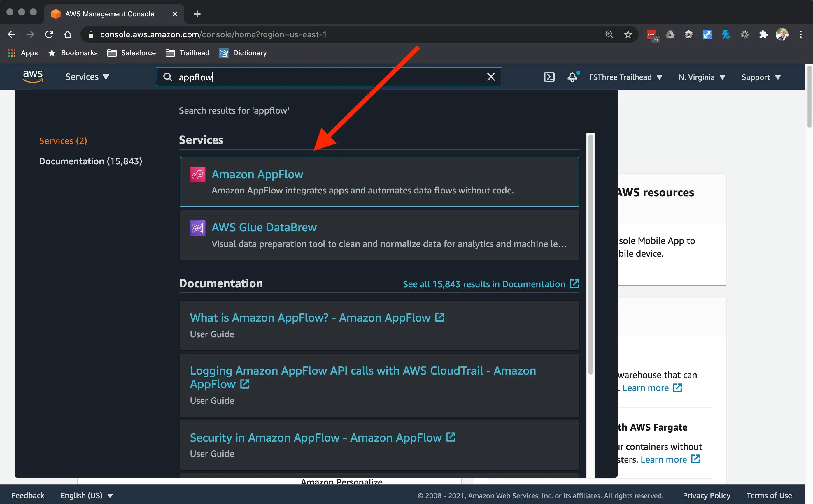
Task: Toggle the Services filter in left panel
Action: pyautogui.click(x=63, y=140)
